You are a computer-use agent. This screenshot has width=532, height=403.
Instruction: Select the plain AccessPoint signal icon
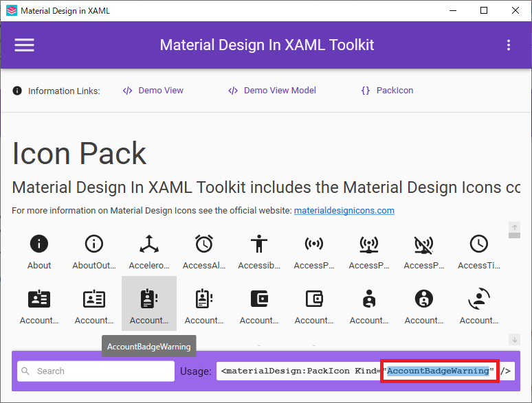click(x=314, y=244)
